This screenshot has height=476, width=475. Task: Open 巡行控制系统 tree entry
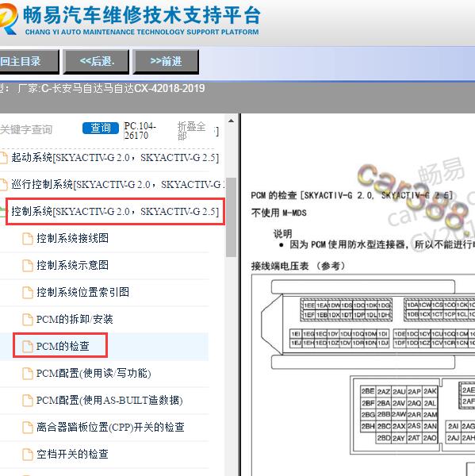(x=117, y=185)
